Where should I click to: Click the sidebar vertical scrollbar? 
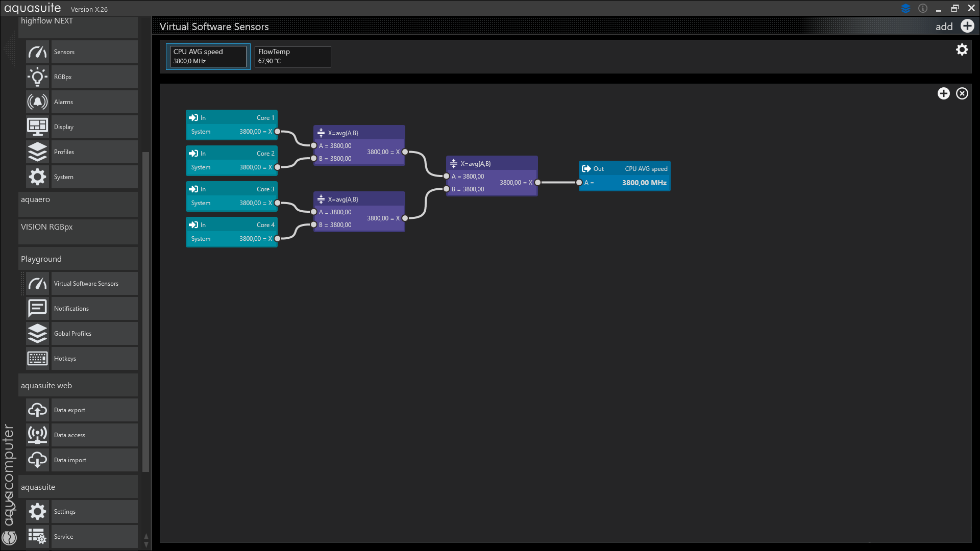pos(146,312)
